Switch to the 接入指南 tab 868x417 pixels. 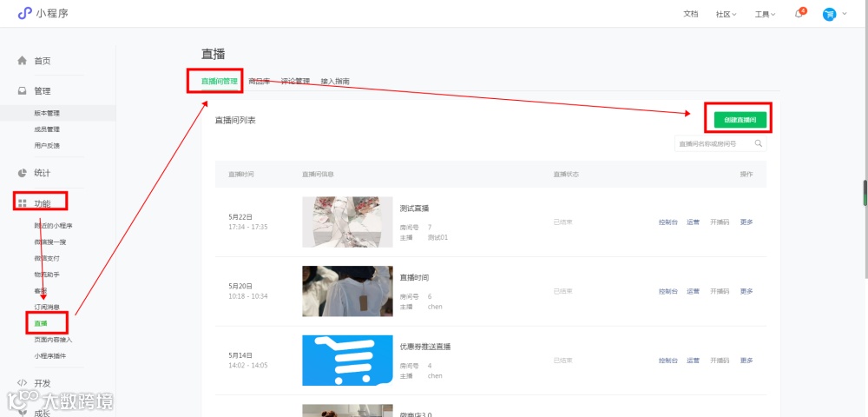pyautogui.click(x=335, y=82)
